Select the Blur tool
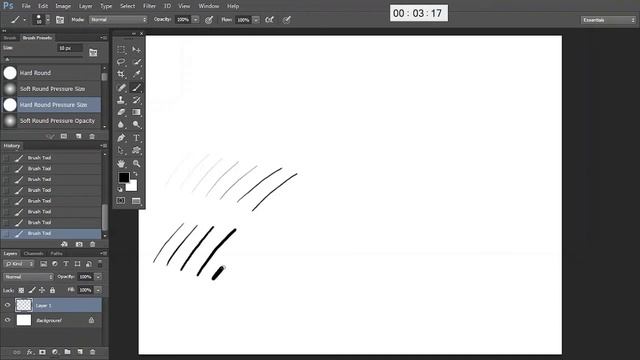Image resolution: width=640 pixels, height=360 pixels. (121, 125)
